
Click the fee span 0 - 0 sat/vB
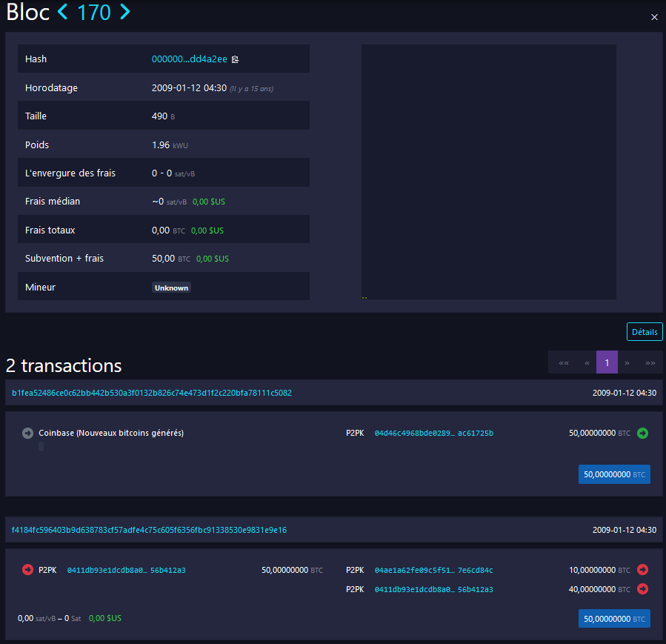(x=173, y=173)
